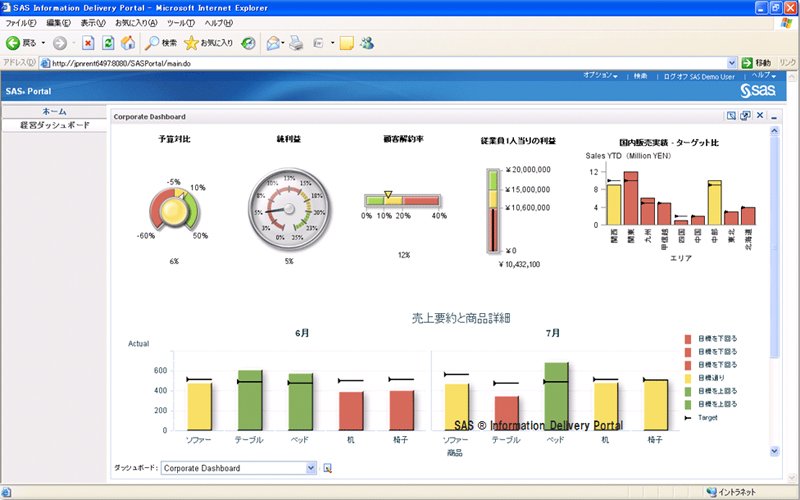Click the address URL field
The width and height of the screenshot is (800, 500).
[x=388, y=63]
